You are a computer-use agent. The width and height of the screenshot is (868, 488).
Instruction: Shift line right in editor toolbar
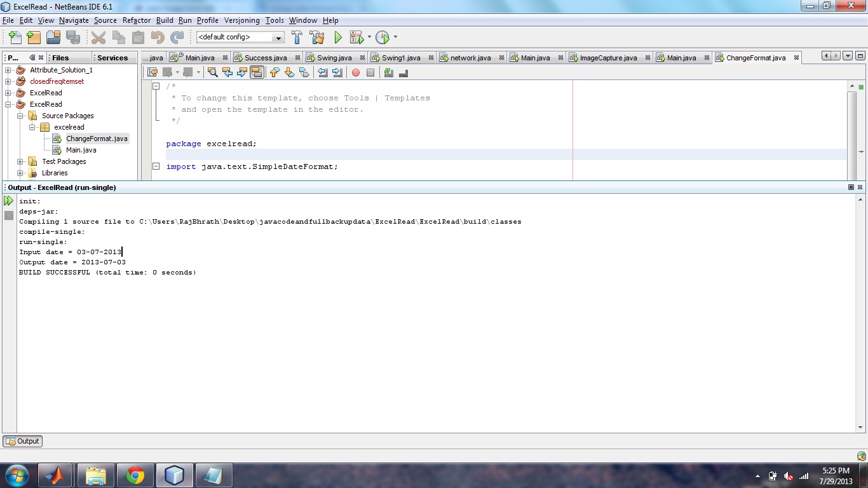point(337,72)
